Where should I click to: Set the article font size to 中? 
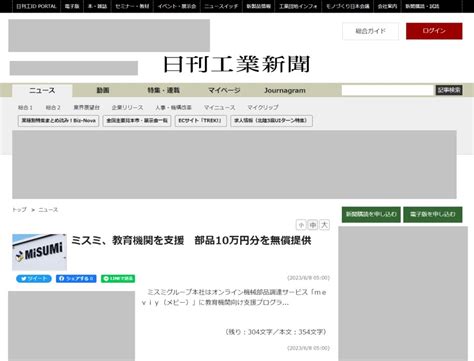(313, 225)
